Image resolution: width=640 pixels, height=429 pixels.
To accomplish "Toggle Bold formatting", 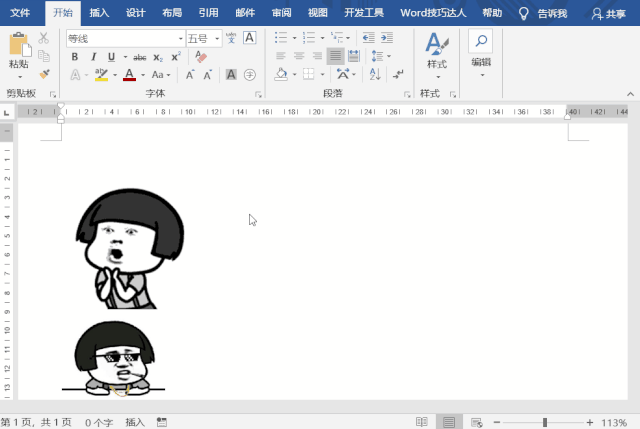I will click(x=75, y=57).
